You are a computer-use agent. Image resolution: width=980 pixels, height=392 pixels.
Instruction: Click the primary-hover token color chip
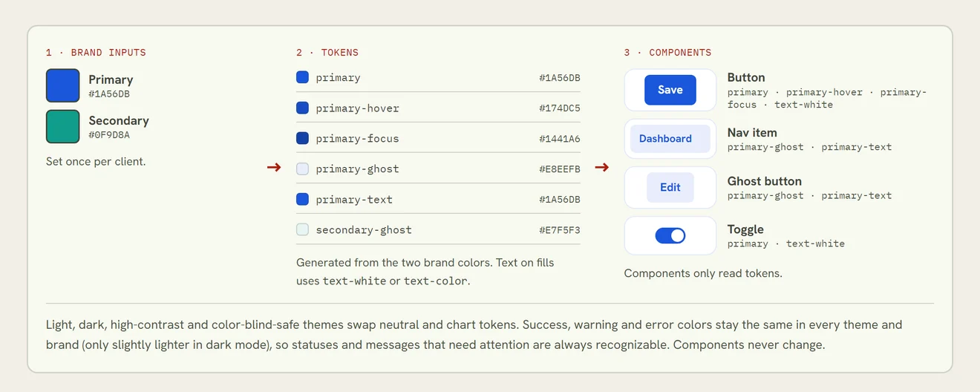point(302,108)
